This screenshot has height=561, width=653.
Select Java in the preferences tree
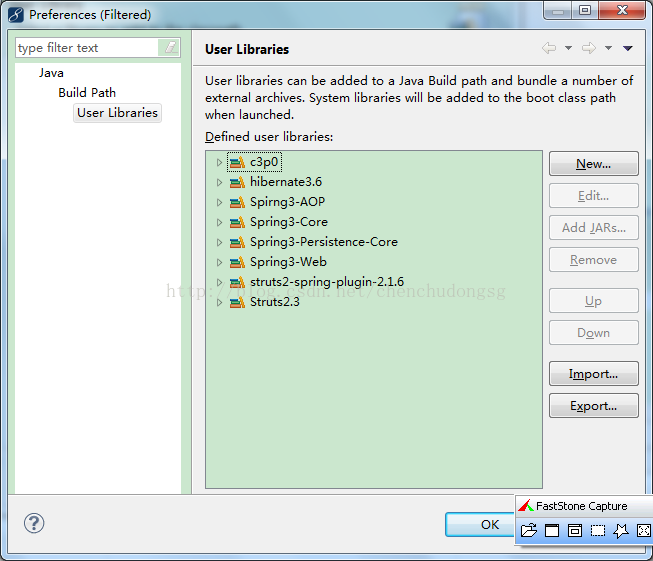pyautogui.click(x=51, y=73)
